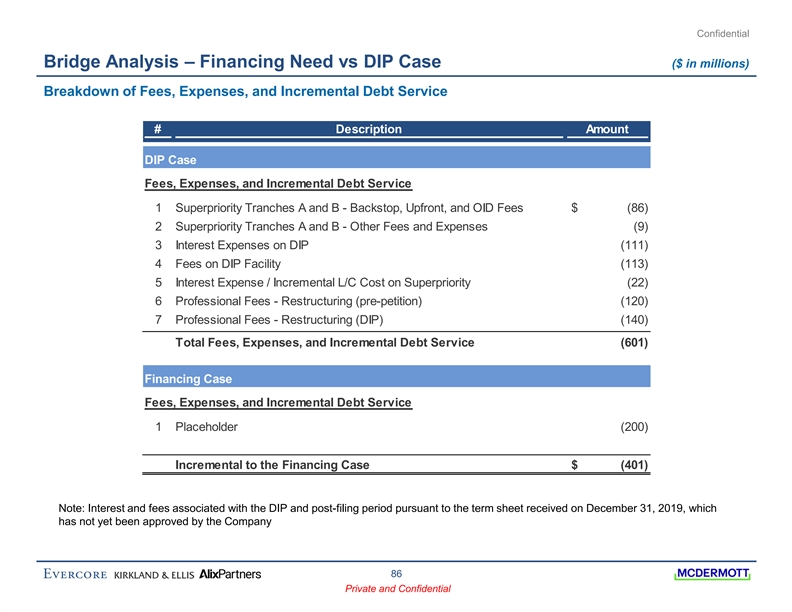Click the 'DIP Case' section bar
Screen dimensions: 792x612
(x=397, y=159)
